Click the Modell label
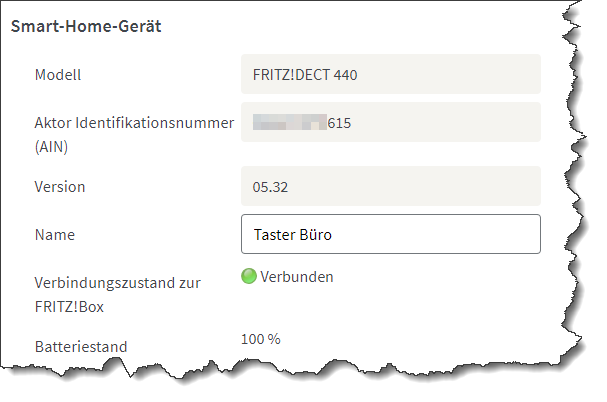The width and height of the screenshot is (607, 402). (x=58, y=75)
